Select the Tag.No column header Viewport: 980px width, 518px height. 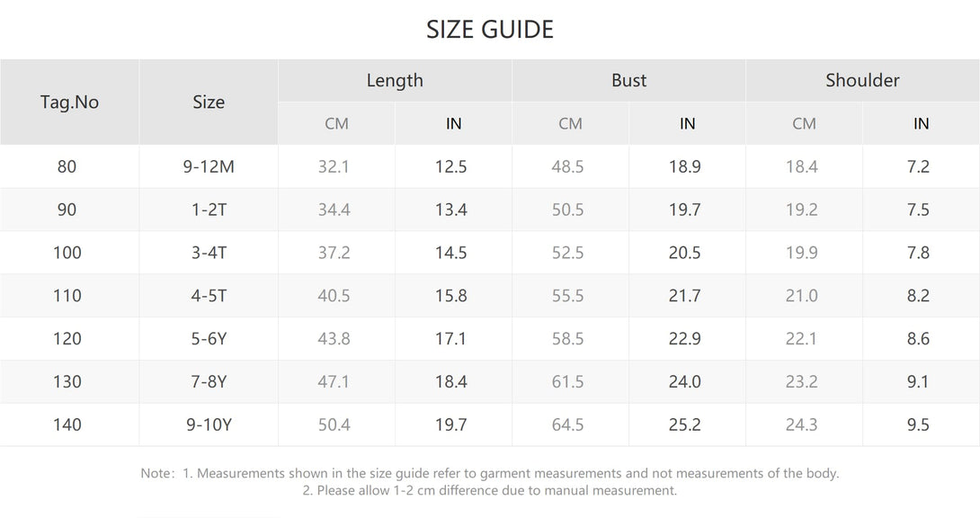(69, 102)
